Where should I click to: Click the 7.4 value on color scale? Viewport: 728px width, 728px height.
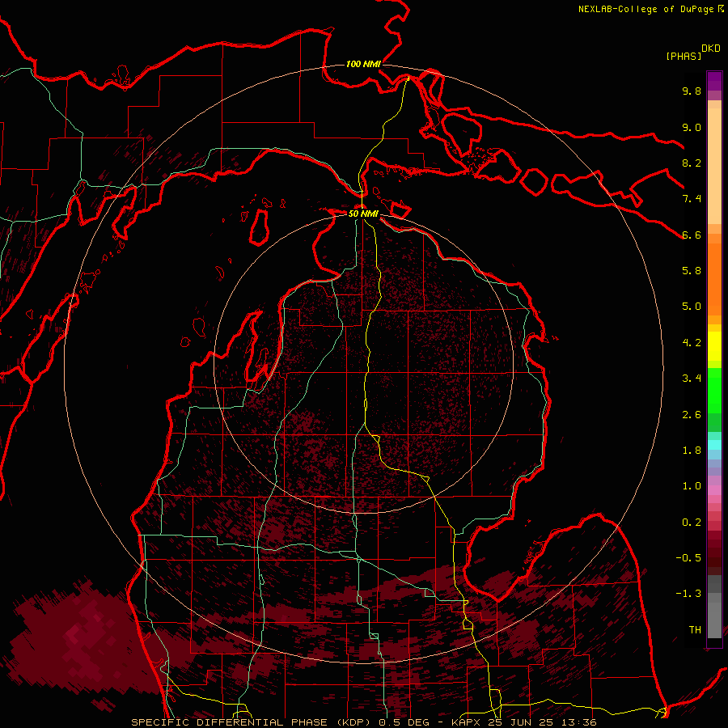tap(692, 199)
